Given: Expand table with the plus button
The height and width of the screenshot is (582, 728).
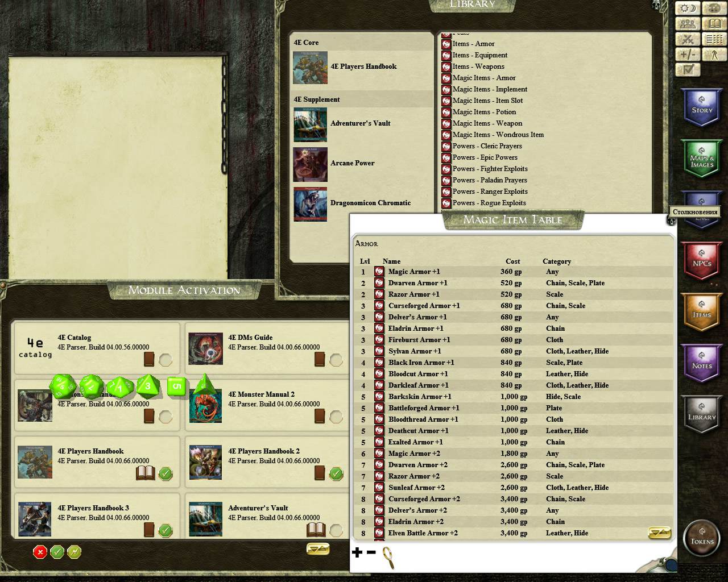Looking at the screenshot, I should click(357, 552).
